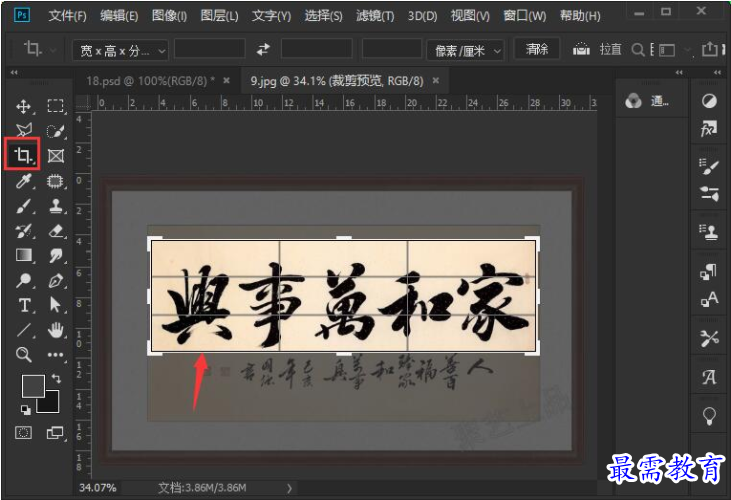Change the screen mode

(x=55, y=433)
